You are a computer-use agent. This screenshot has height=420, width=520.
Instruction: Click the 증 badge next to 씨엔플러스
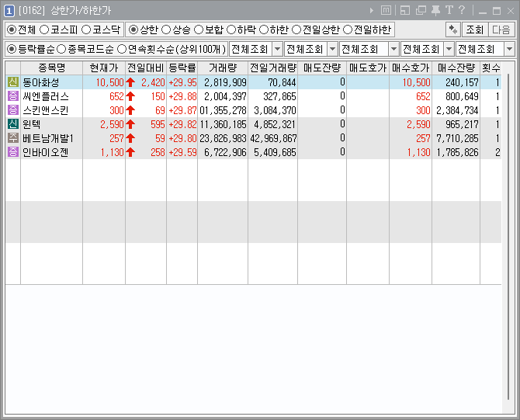[13, 95]
